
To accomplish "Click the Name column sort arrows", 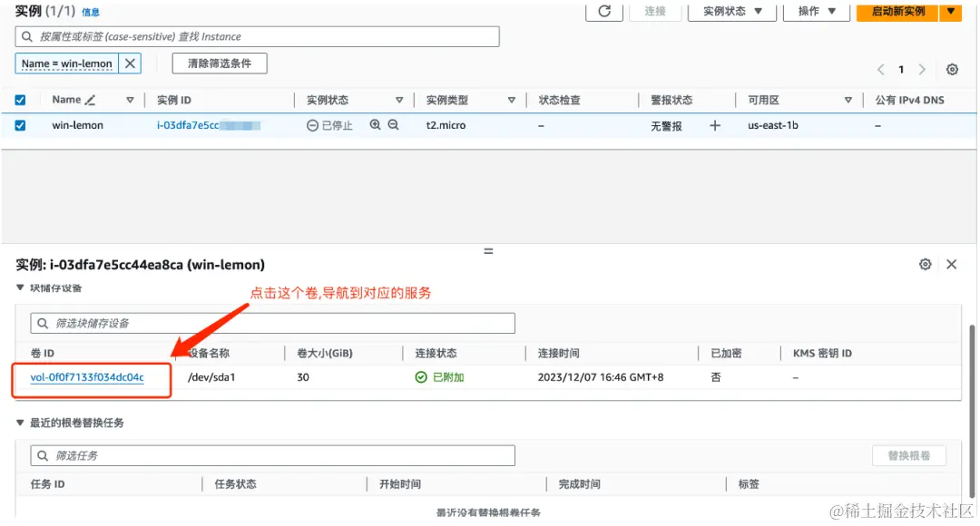I will [x=130, y=100].
